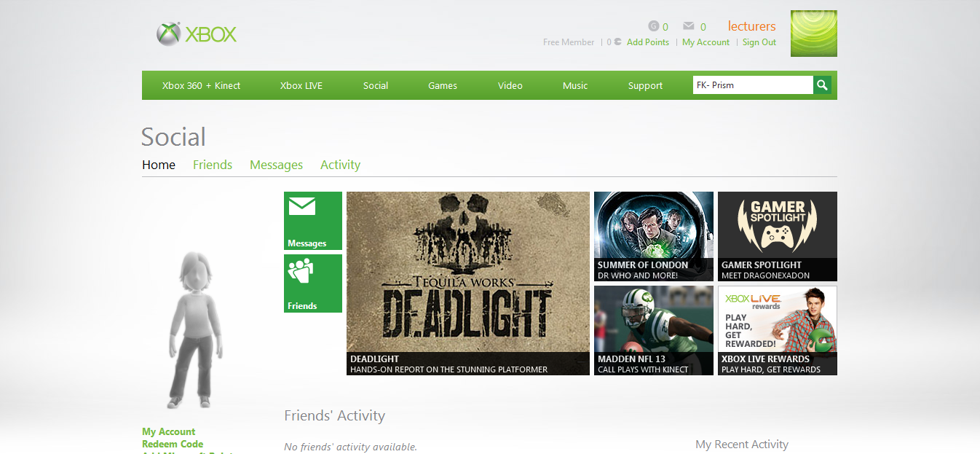
Task: Switch to the Activity tab
Action: (x=340, y=165)
